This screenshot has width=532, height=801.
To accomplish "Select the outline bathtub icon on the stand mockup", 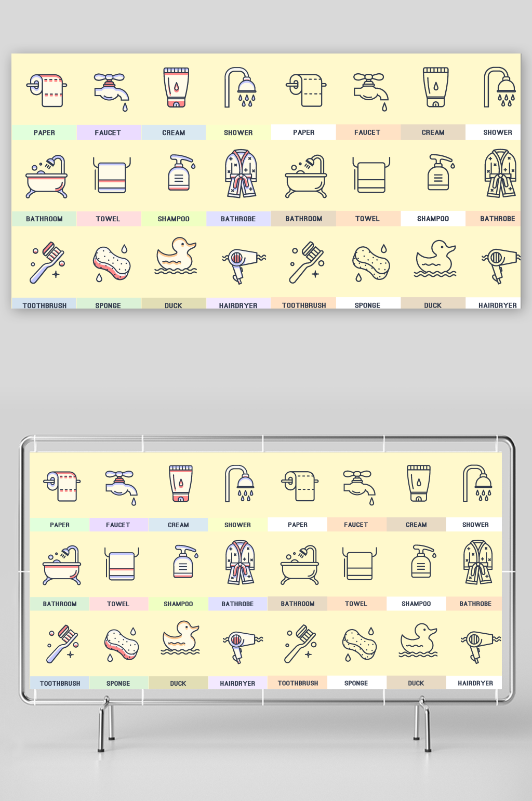I will point(300,565).
